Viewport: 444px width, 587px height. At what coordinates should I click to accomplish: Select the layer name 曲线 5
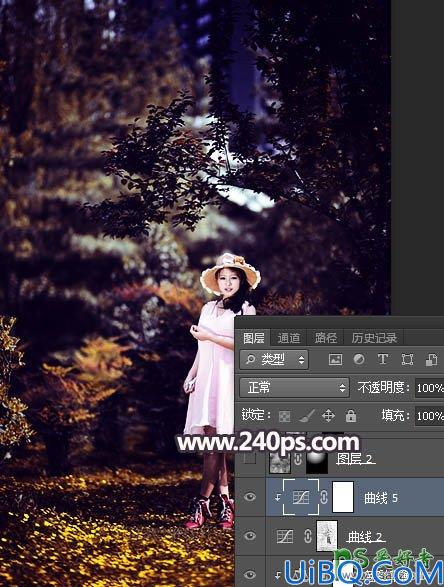(381, 498)
